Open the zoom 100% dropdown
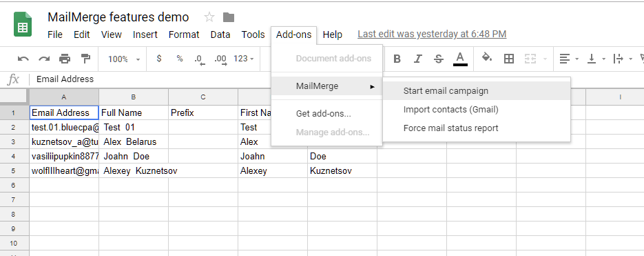Screen dimensions: 644x256 (124, 59)
